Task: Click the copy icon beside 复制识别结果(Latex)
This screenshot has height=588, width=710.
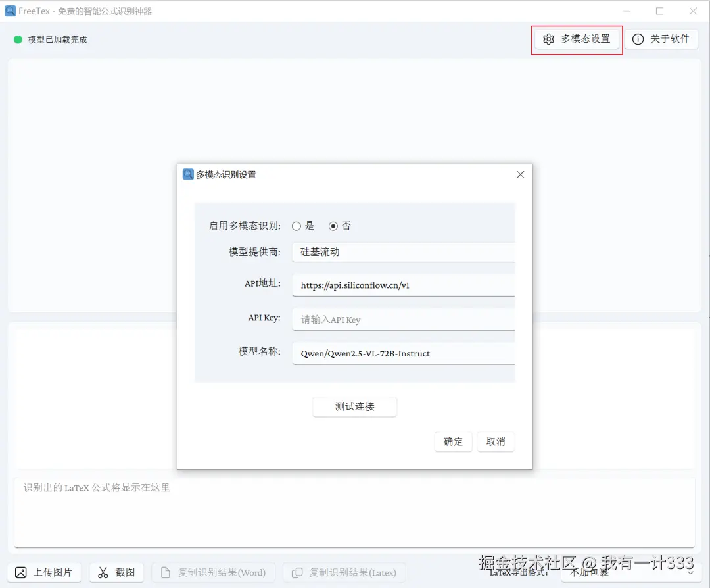Action: click(296, 572)
